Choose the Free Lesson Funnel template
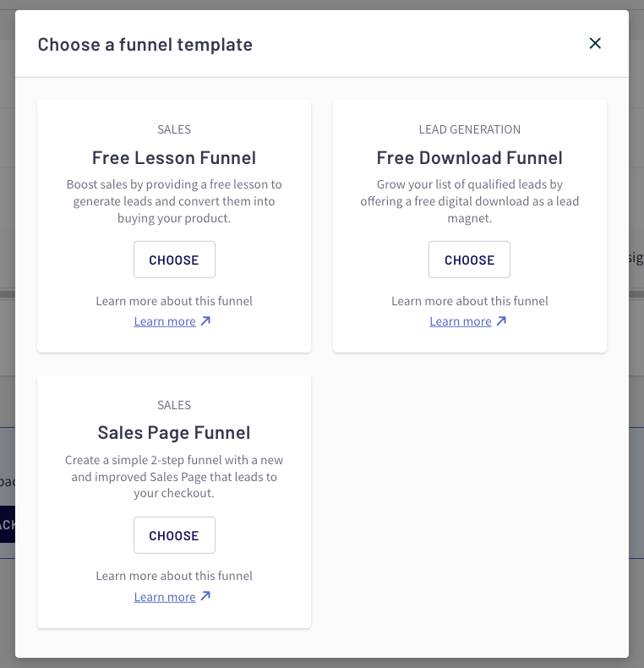Screen dimensions: 644x668 click(x=174, y=260)
